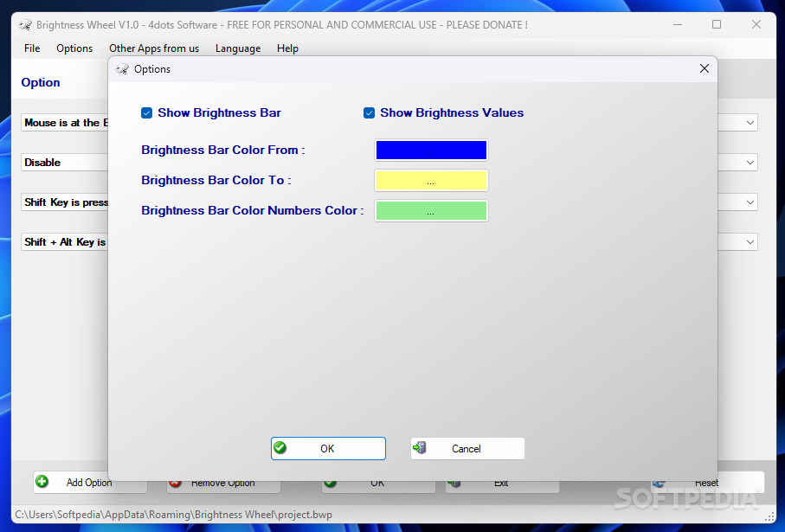Close the Options dialog with X
Screen dimensions: 785x532
click(x=705, y=68)
